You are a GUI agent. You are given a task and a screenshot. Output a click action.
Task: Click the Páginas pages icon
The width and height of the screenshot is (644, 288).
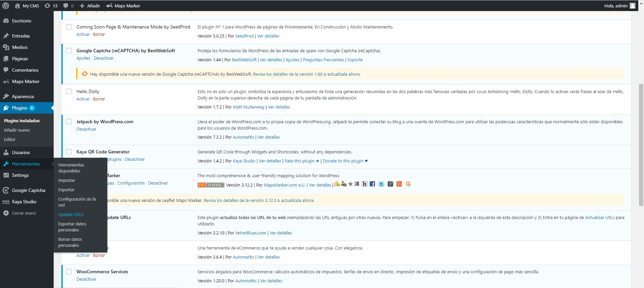tap(6, 59)
